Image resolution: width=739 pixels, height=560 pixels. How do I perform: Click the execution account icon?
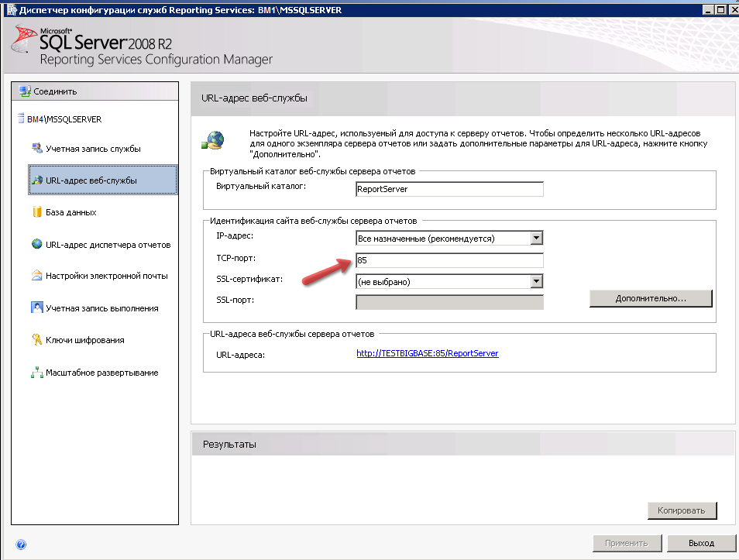point(36,307)
